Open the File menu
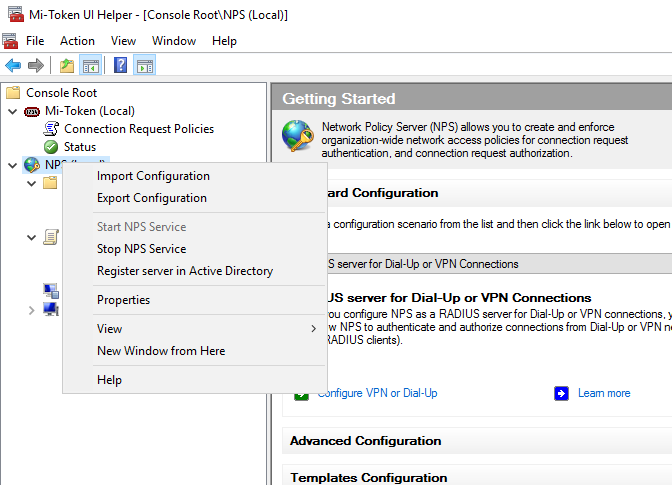The height and width of the screenshot is (485, 672). click(35, 41)
